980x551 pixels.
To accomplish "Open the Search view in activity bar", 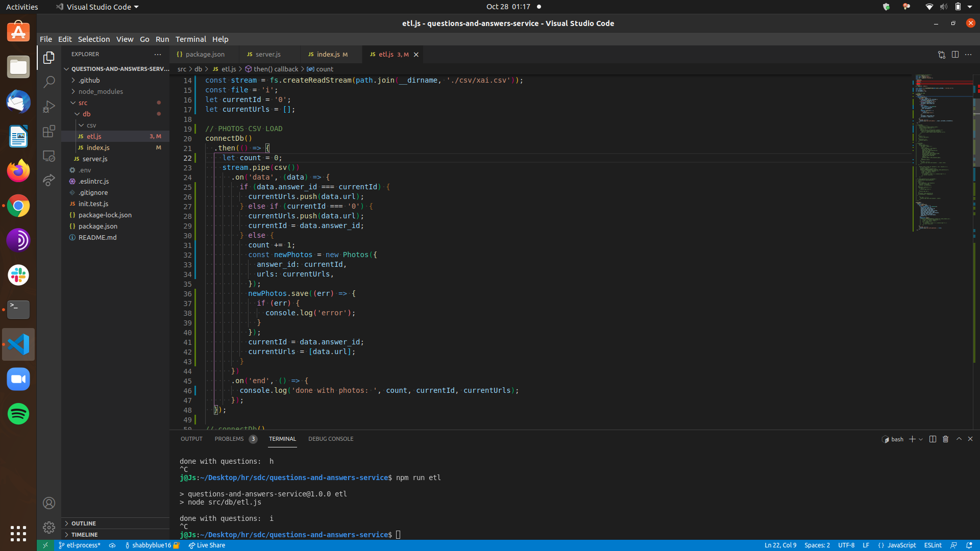I will [49, 82].
